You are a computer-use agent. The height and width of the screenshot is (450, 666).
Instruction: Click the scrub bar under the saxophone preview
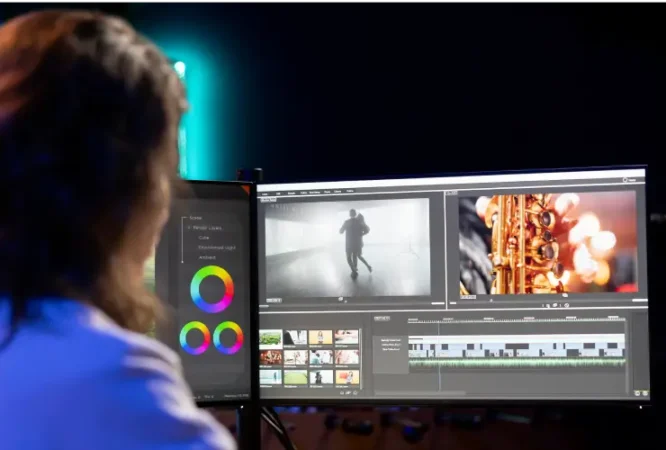tap(549, 301)
